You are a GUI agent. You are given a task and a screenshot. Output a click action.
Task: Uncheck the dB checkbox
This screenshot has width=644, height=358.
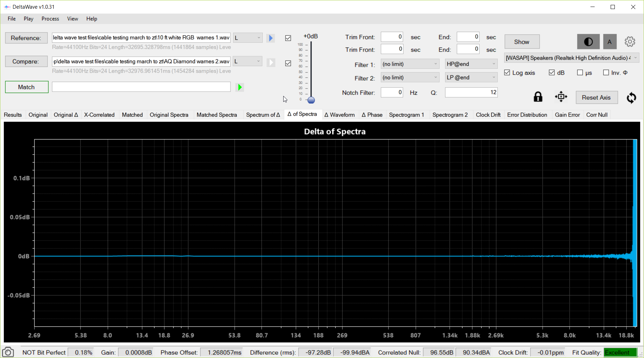(x=552, y=73)
